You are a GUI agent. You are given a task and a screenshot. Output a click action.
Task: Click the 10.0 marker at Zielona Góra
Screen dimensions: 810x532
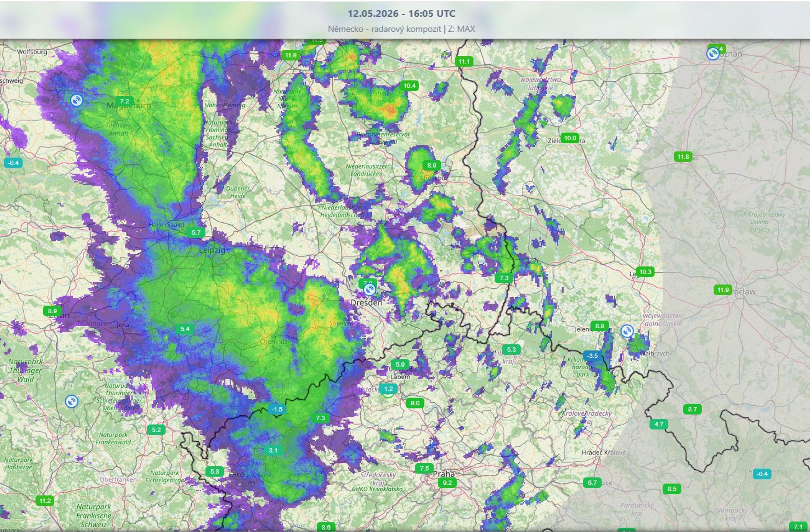click(x=570, y=138)
